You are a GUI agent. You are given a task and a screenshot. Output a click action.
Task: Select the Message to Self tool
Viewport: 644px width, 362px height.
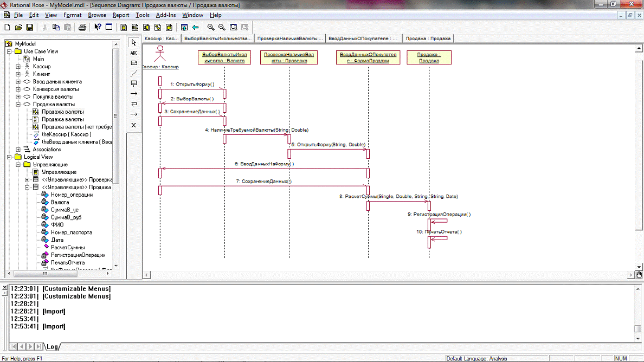click(x=134, y=104)
